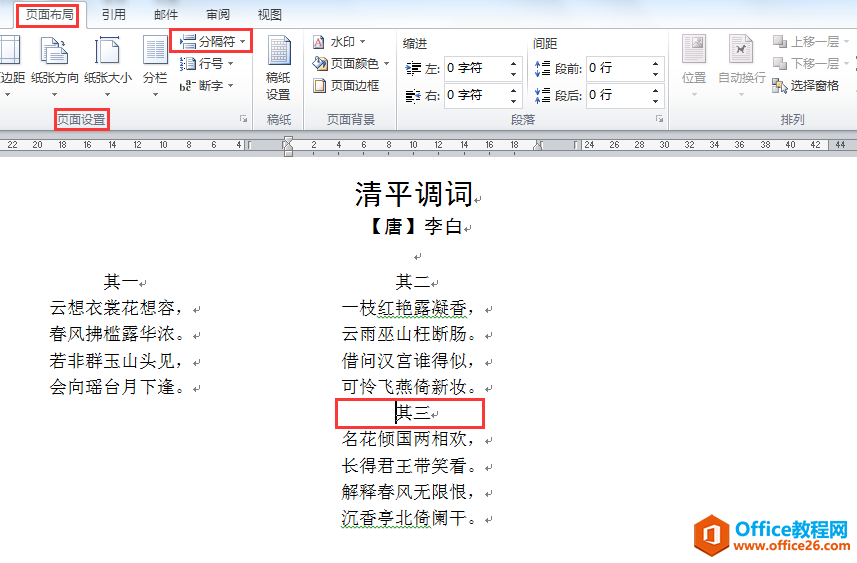Increase 段前 spacing with up arrow

(655, 63)
